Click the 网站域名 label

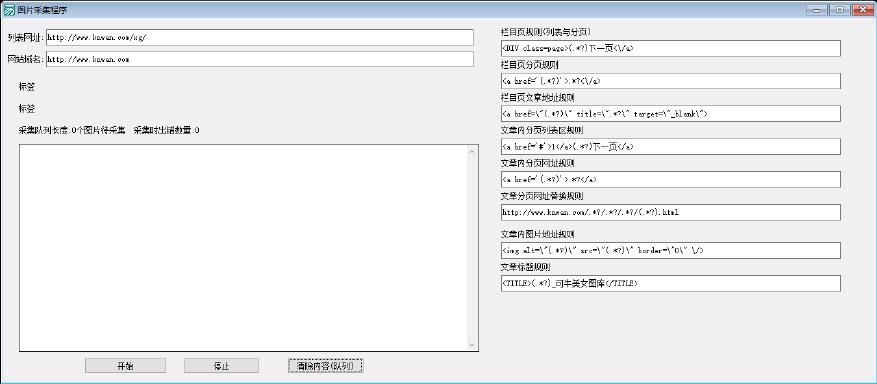(x=26, y=59)
